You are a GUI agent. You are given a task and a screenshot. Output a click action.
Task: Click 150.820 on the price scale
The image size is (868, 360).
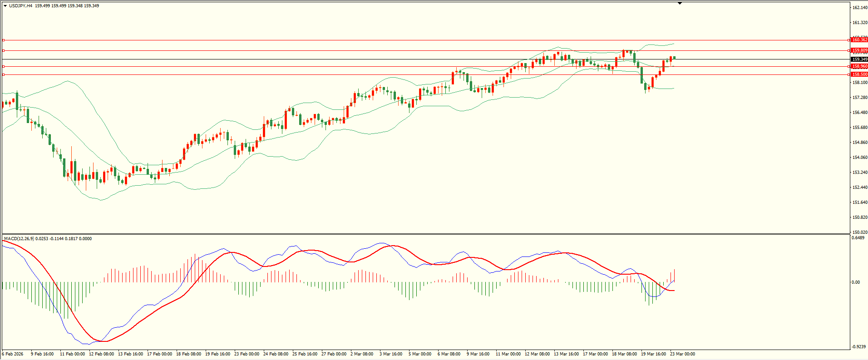point(859,217)
